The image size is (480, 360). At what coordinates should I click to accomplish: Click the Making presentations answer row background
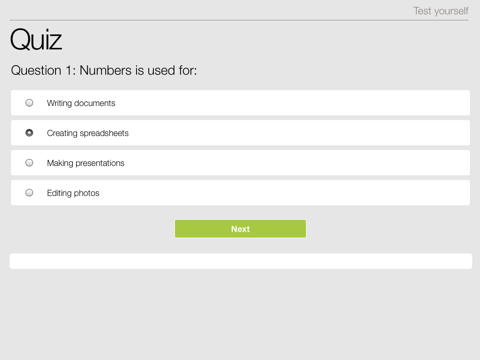click(240, 163)
